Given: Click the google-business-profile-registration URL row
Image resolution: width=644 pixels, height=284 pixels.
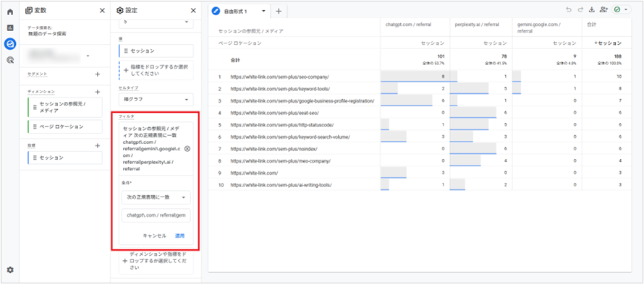Looking at the screenshot, I should coord(302,100).
